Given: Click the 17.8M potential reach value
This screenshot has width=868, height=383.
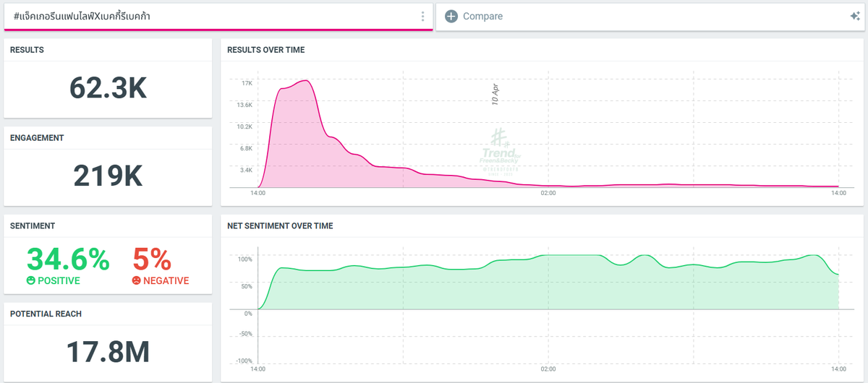Looking at the screenshot, I should [x=108, y=352].
